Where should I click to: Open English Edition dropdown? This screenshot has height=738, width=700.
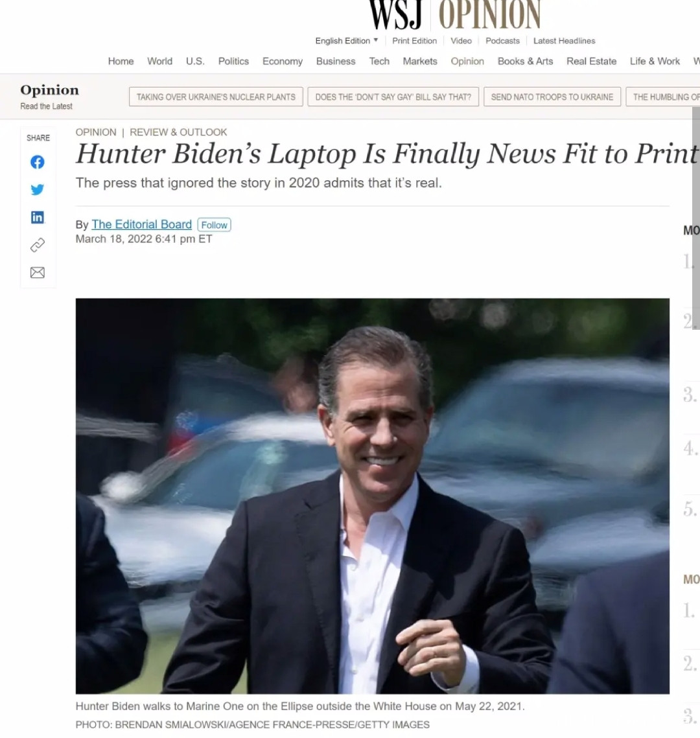tap(347, 40)
